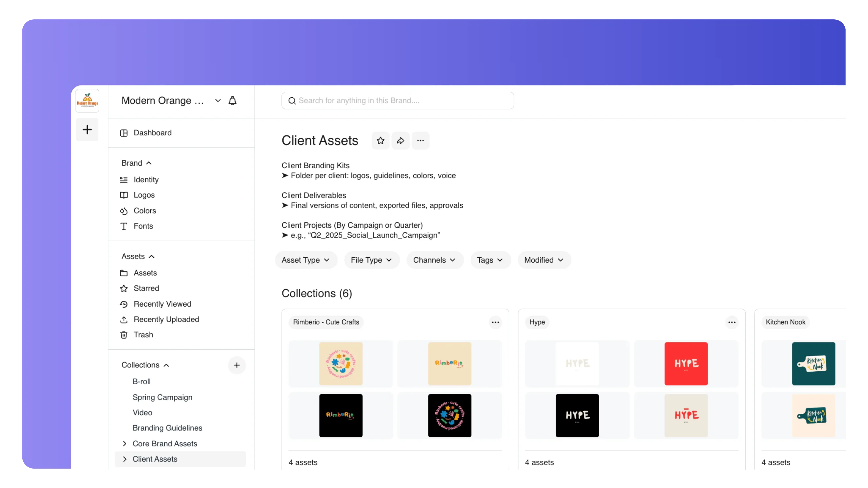This screenshot has width=868, height=488.
Task: Click the brand search field
Action: click(x=398, y=101)
